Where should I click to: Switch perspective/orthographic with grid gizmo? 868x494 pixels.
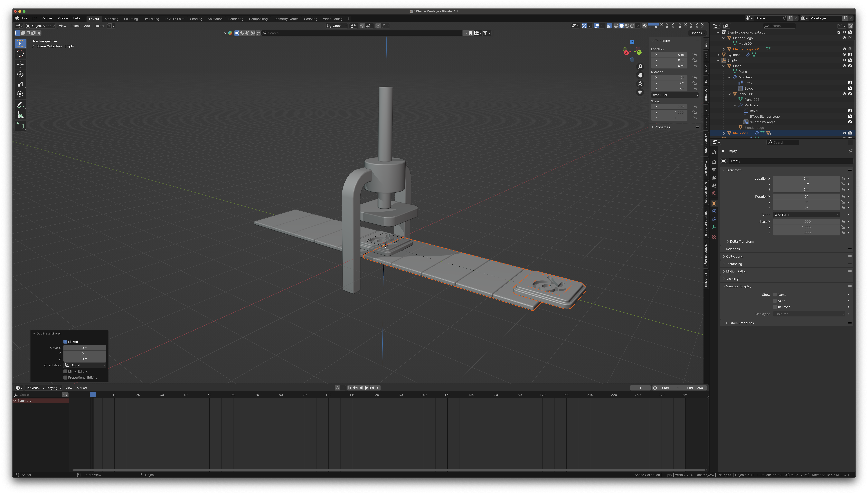(x=640, y=92)
